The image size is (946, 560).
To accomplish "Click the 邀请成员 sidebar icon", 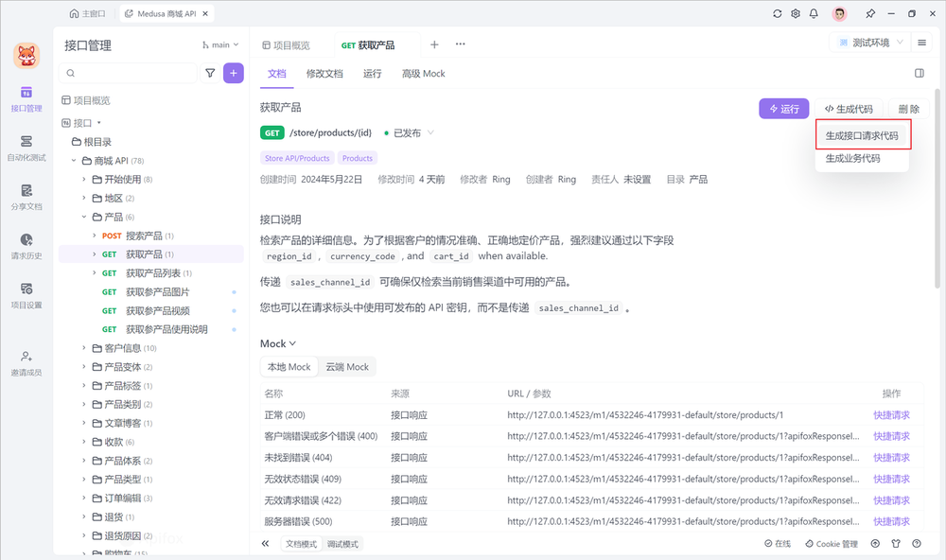I will click(26, 363).
